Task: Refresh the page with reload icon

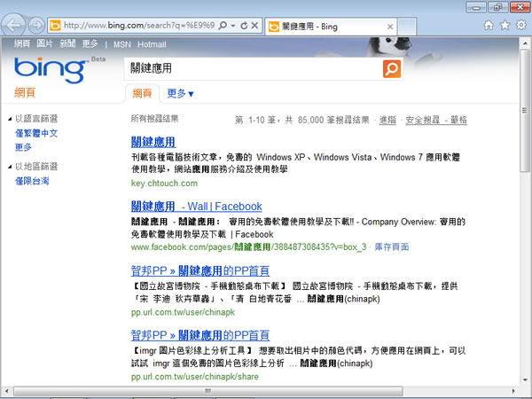Action: coord(244,26)
